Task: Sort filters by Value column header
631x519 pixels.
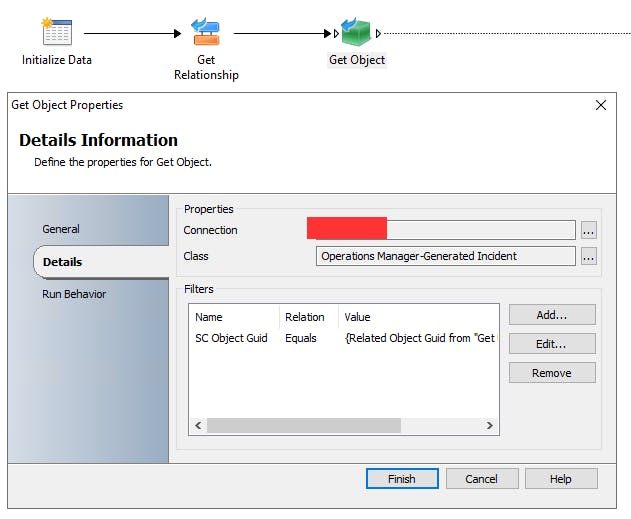Action: (x=419, y=317)
